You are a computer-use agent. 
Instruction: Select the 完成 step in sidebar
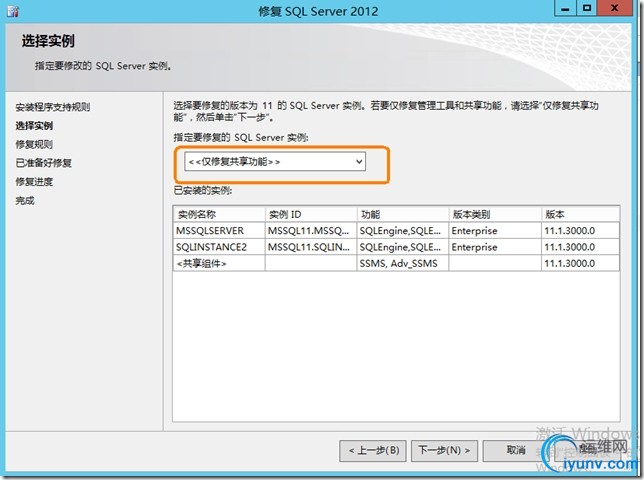click(25, 201)
